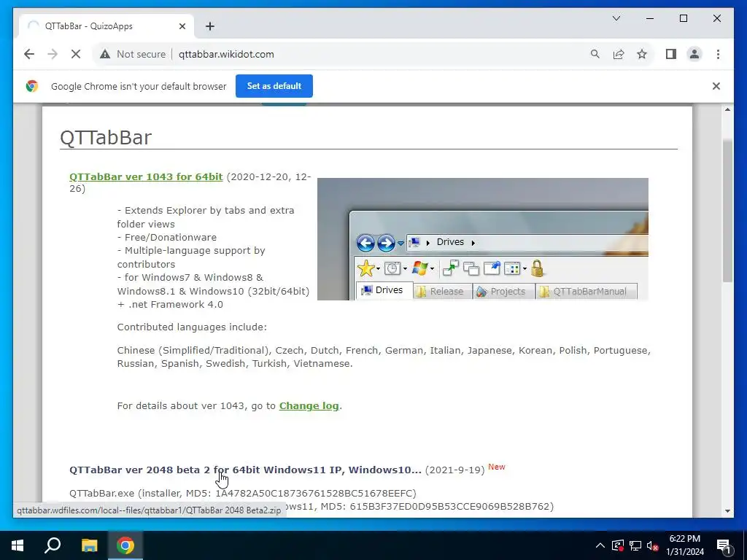Viewport: 747px width, 560px height.
Task: Go back to the previous page
Action: point(29,54)
